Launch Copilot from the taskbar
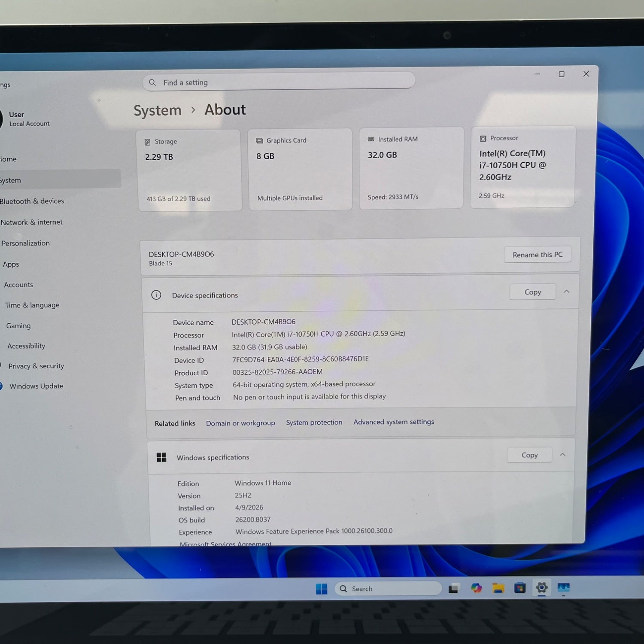 click(476, 588)
